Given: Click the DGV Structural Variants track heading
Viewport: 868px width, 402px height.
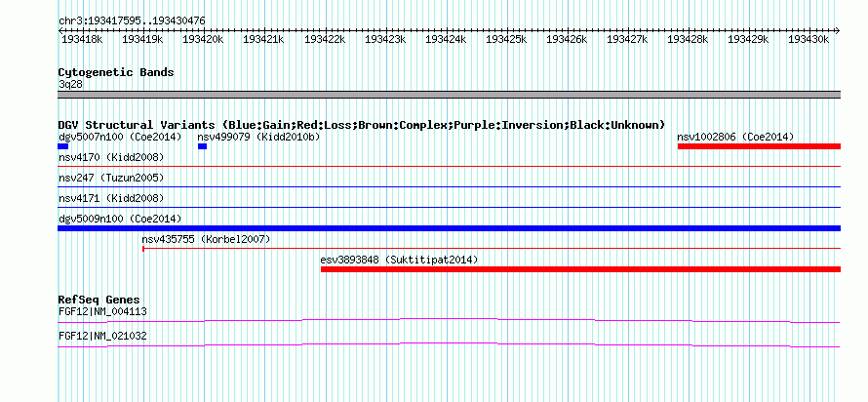Looking at the screenshot, I should pyautogui.click(x=362, y=125).
